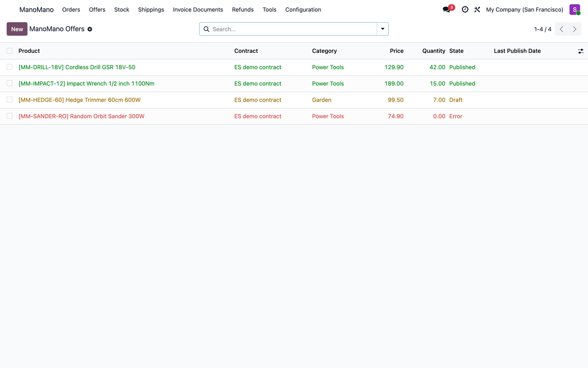
Task: Click the user avatar icon
Action: [x=575, y=10]
